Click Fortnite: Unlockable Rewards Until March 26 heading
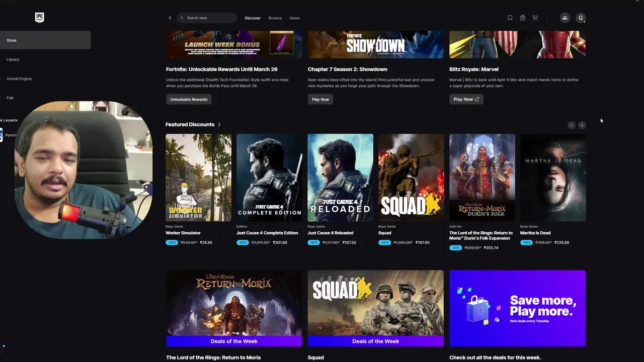The height and width of the screenshot is (362, 644). point(222,69)
